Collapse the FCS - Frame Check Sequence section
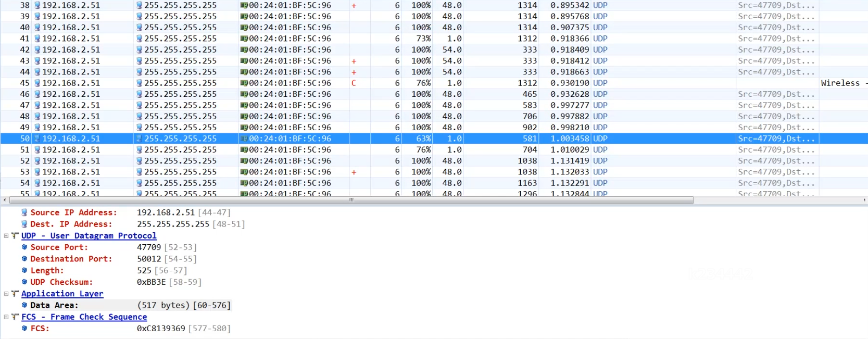Image resolution: width=868 pixels, height=339 pixels. pyautogui.click(x=6, y=317)
